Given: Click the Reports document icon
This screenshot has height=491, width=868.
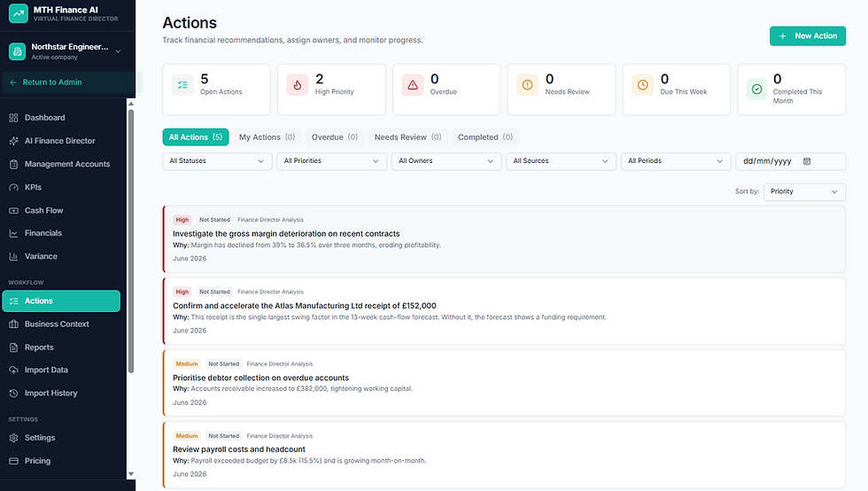Looking at the screenshot, I should (14, 347).
